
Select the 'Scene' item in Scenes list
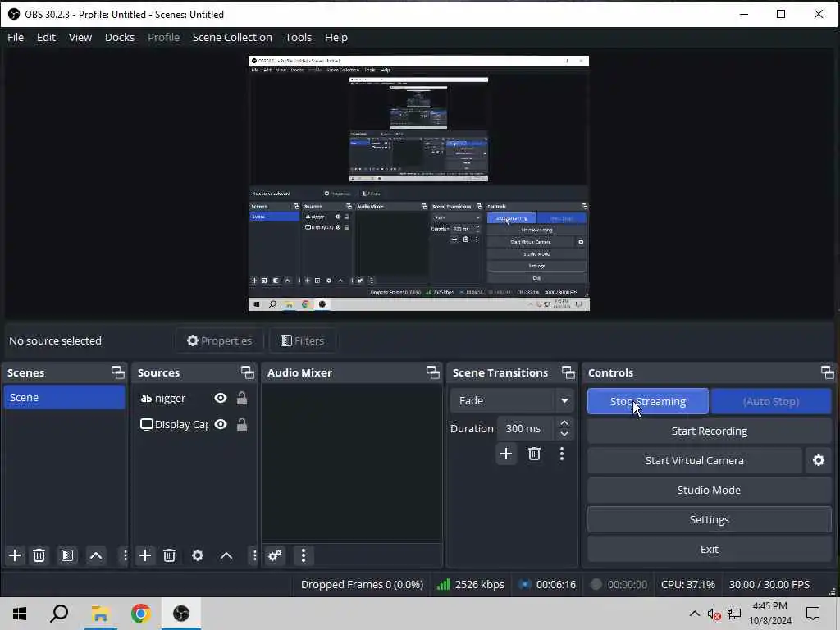click(x=64, y=398)
